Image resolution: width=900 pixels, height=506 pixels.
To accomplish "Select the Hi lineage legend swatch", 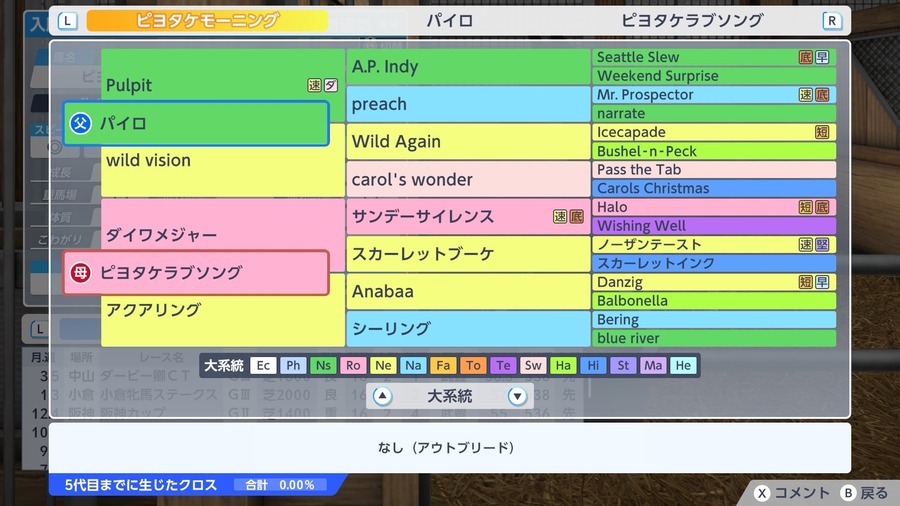I will tap(593, 365).
